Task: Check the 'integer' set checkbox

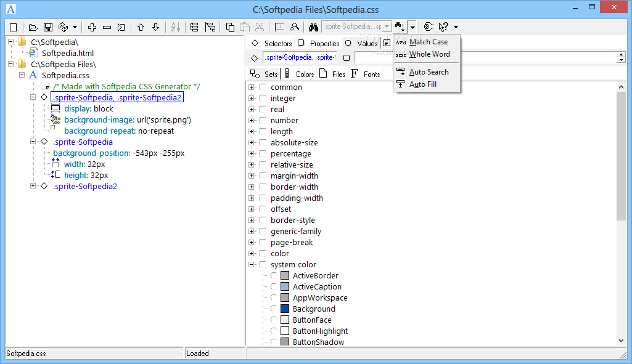Action: click(263, 99)
